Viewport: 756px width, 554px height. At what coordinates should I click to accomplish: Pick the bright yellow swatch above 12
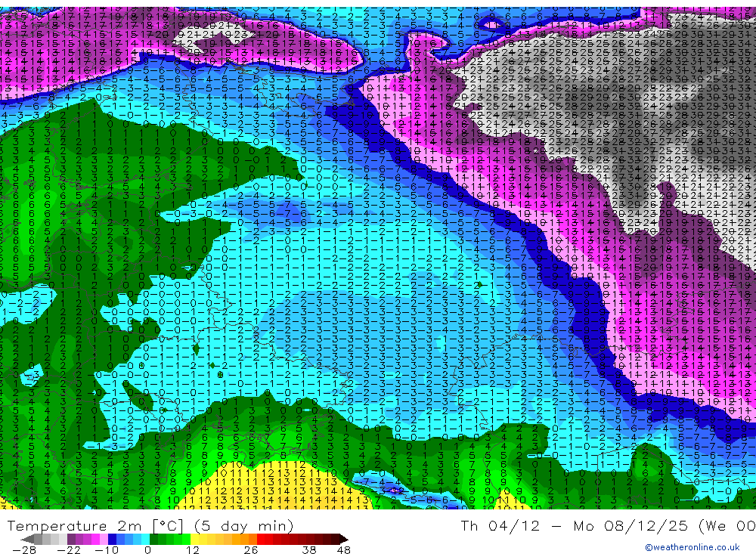pyautogui.click(x=195, y=539)
